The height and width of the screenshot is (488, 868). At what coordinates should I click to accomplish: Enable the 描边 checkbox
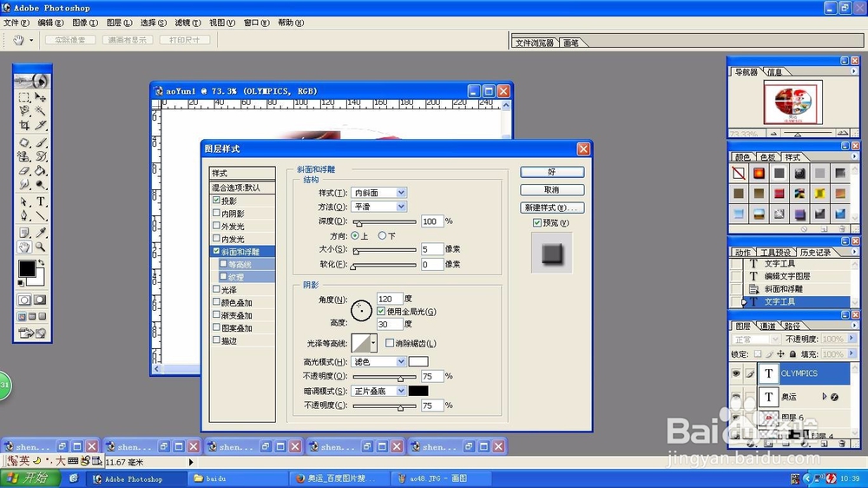pos(216,340)
